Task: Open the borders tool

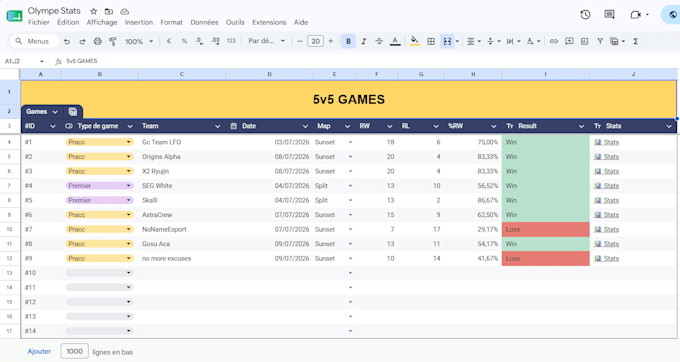Action: click(431, 41)
